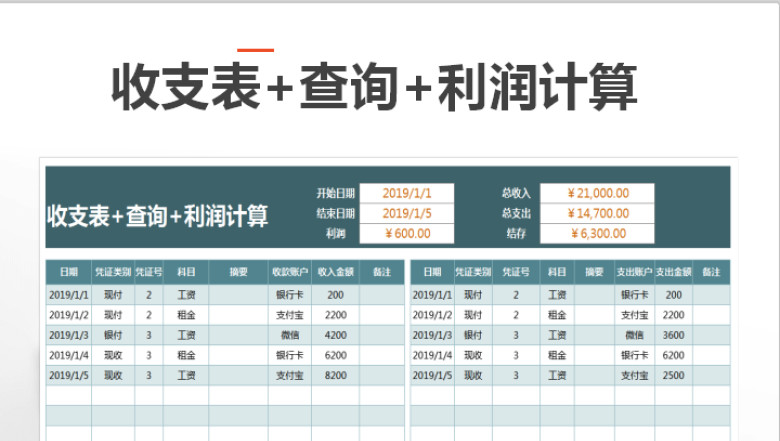Select date 2019/1/5 in the income table's date column

coord(69,375)
